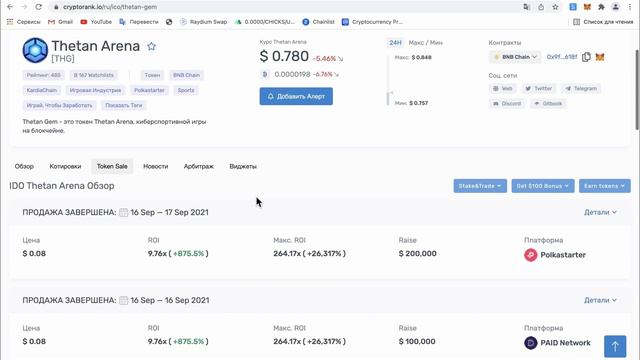Open the MetaMask fox extension in the toolbar
The height and width of the screenshot is (360, 640).
click(x=587, y=7)
